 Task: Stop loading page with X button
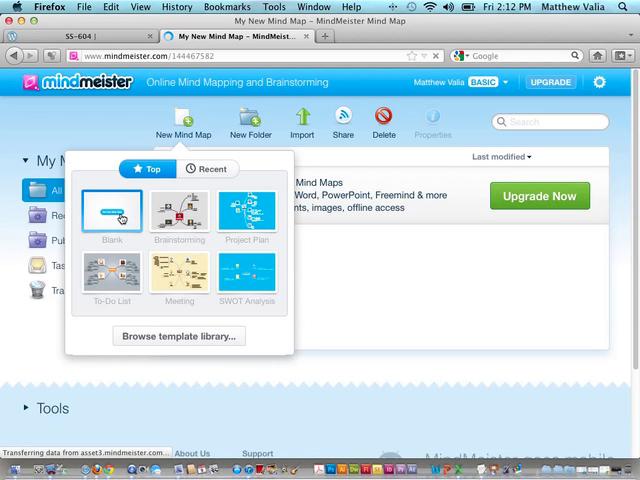(436, 56)
